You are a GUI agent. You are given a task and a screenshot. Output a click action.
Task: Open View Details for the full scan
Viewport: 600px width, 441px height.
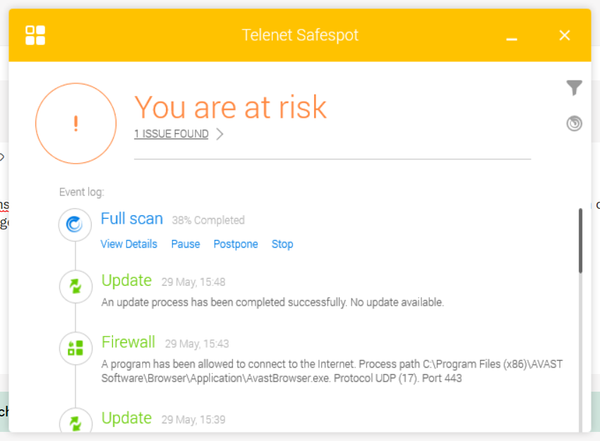129,244
